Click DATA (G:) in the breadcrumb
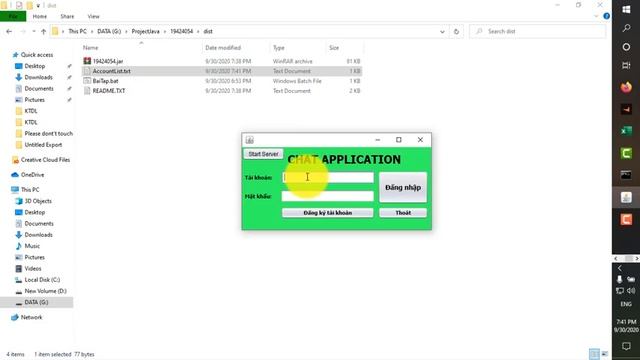This screenshot has width=640, height=360. point(109,31)
